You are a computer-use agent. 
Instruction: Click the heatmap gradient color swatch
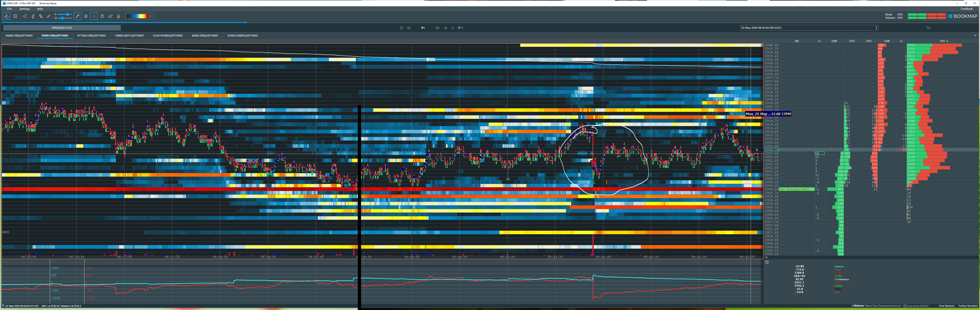click(x=137, y=16)
